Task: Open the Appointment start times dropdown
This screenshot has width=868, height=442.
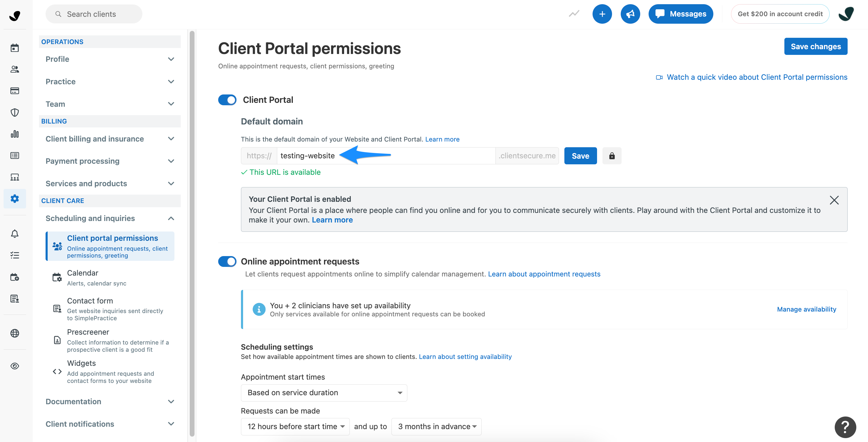Action: pos(323,393)
